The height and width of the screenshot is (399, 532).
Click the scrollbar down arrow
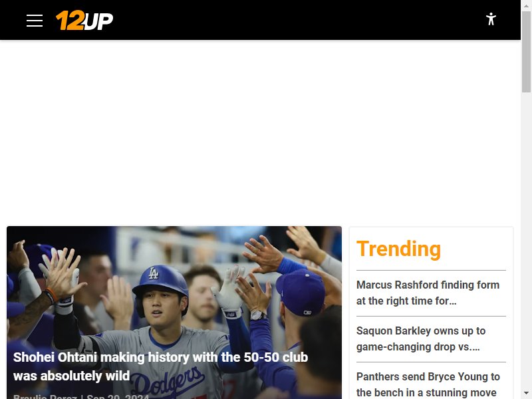tap(526, 393)
